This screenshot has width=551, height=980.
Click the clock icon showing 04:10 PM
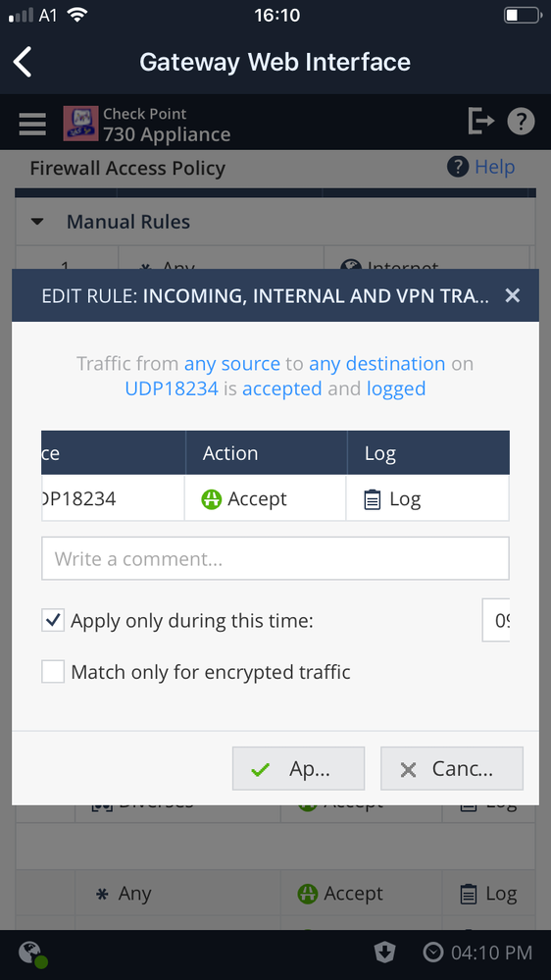[433, 953]
